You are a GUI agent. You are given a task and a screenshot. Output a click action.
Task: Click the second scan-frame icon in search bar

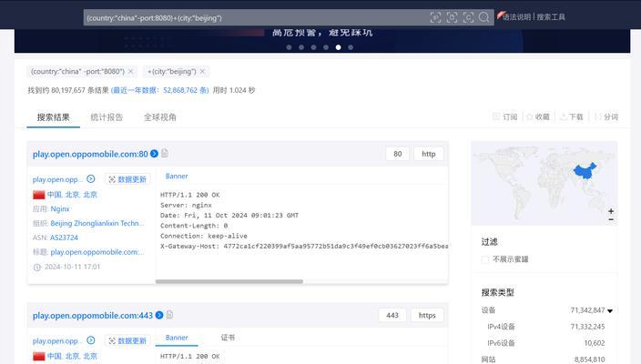(452, 17)
